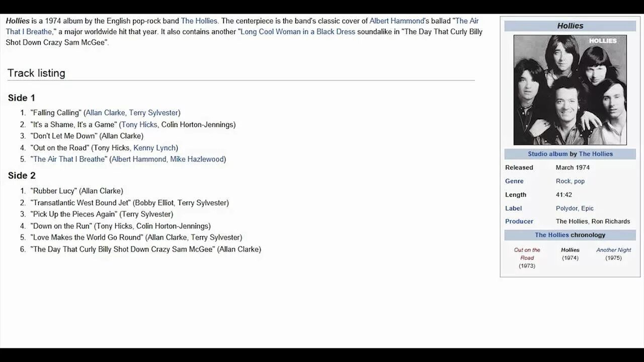Open Kenny Lynch link in track listing

coord(154,148)
